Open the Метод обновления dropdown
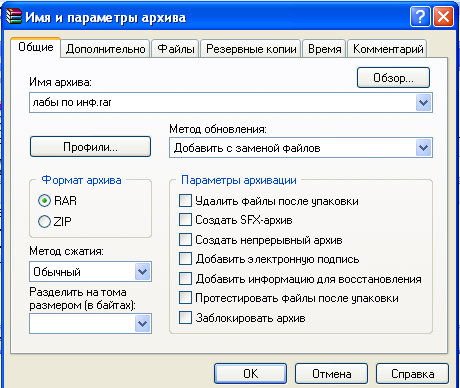The width and height of the screenshot is (460, 388). click(424, 148)
